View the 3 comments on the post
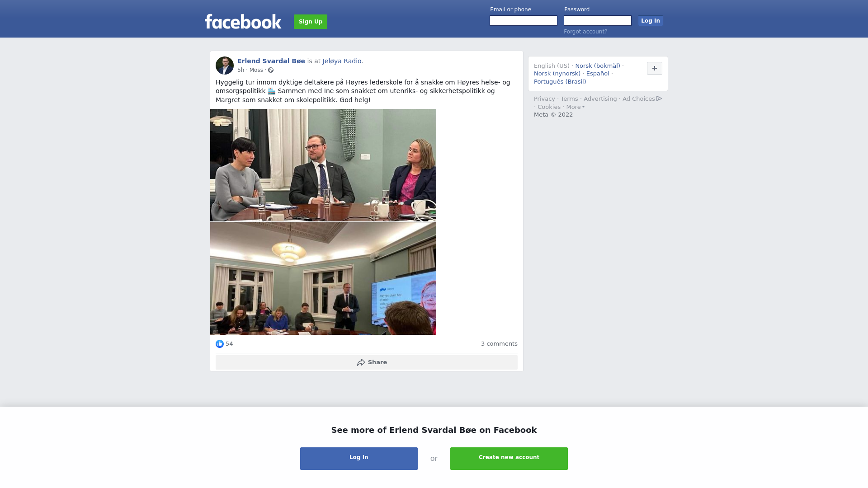The width and height of the screenshot is (868, 488). (x=499, y=344)
